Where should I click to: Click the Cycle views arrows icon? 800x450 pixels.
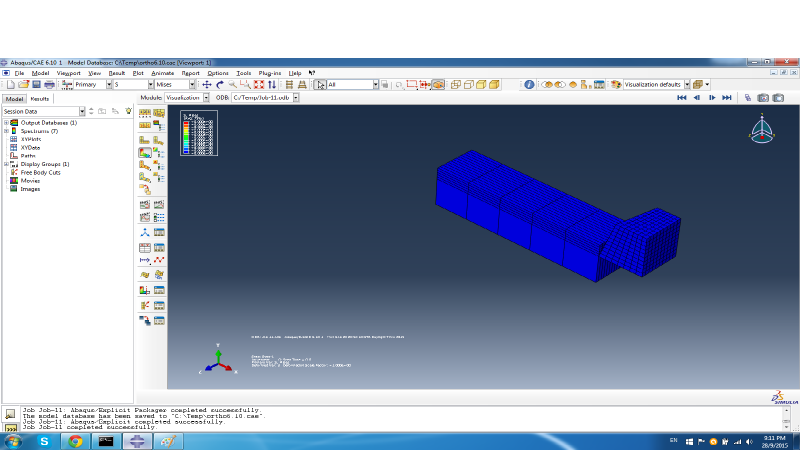[272, 85]
